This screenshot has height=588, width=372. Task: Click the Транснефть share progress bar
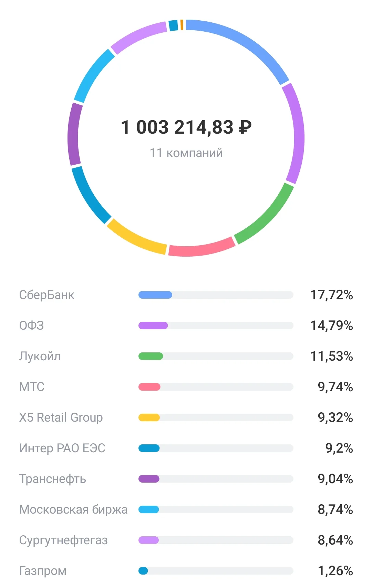(x=216, y=479)
